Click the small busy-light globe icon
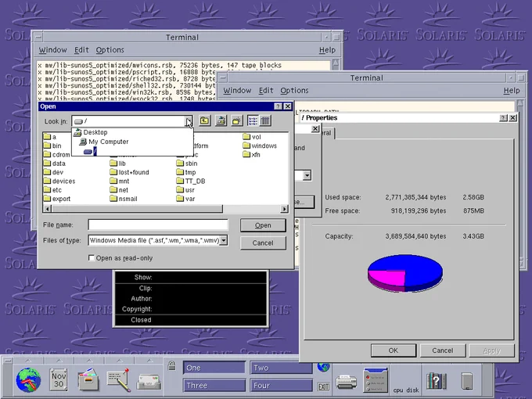The width and height of the screenshot is (532, 399). [x=323, y=367]
